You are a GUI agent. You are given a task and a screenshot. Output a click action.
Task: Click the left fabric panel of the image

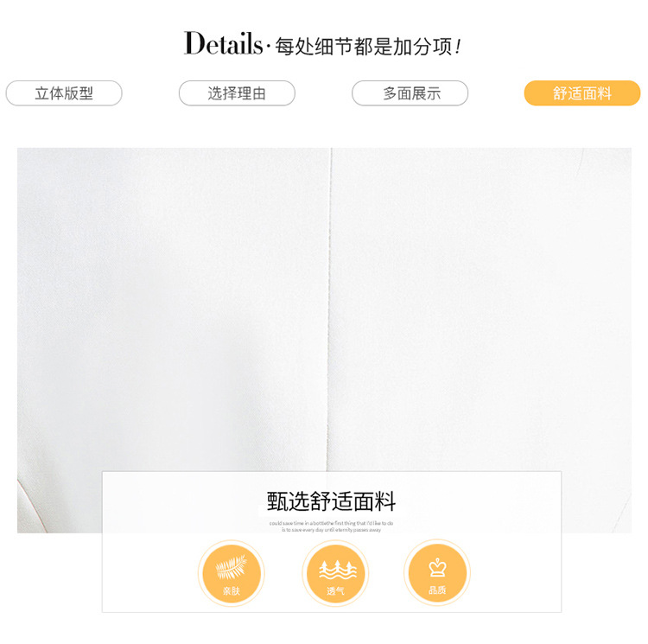tap(173, 309)
